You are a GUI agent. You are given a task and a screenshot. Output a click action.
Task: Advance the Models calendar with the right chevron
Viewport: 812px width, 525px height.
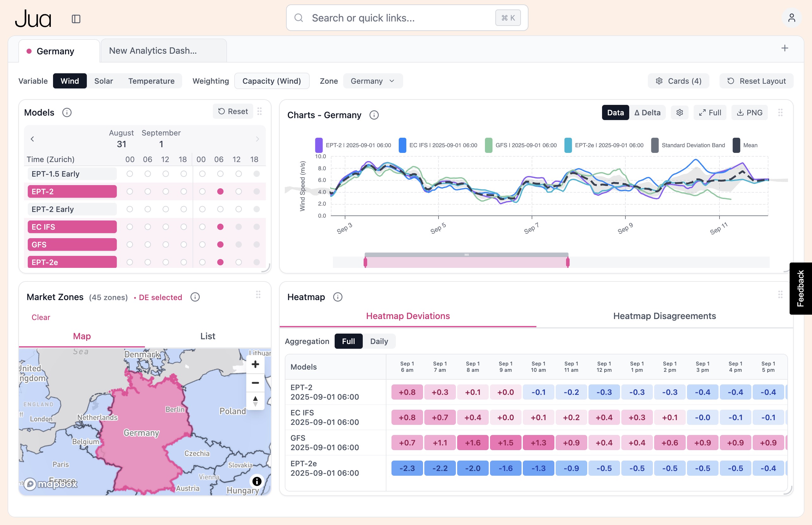pos(257,139)
